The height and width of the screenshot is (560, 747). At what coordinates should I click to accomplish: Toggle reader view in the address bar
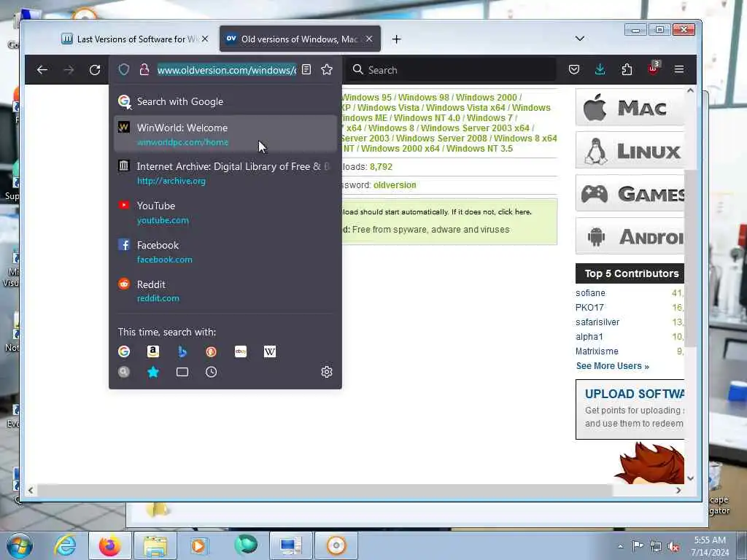(306, 69)
